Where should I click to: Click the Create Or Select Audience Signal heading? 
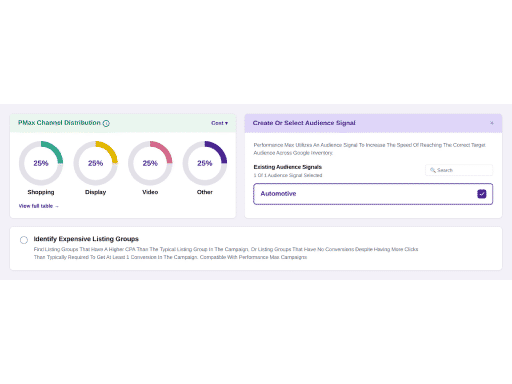tap(304, 123)
